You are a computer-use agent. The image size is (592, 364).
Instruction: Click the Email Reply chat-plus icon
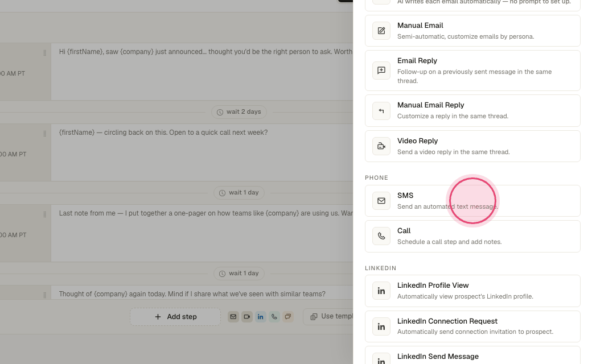point(381,71)
